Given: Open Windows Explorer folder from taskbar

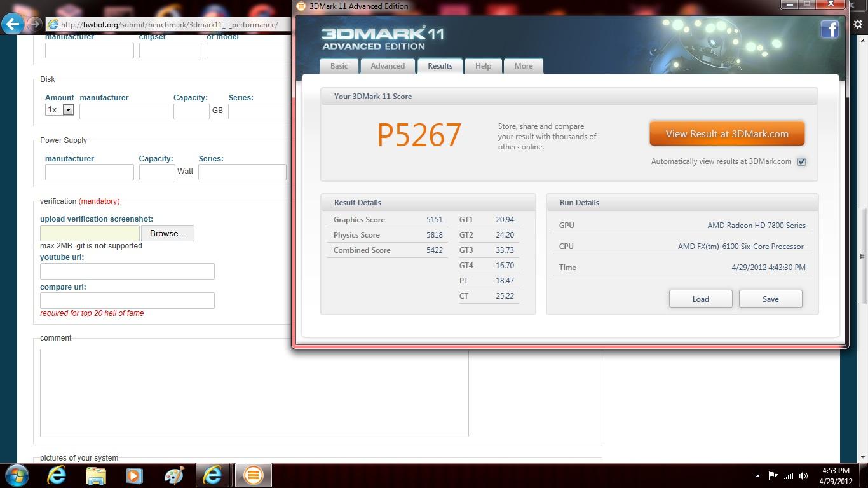Looking at the screenshot, I should click(x=96, y=475).
